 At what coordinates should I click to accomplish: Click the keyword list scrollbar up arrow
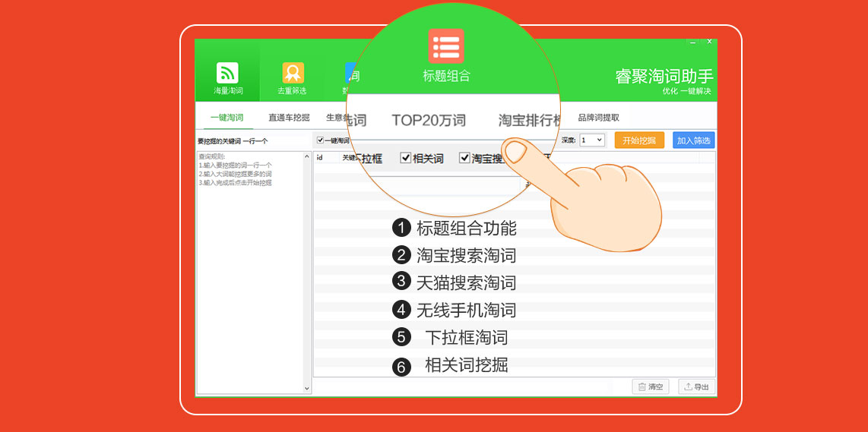(307, 157)
